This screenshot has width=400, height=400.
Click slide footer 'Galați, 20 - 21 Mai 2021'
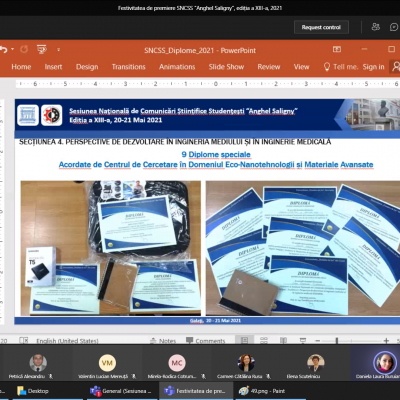pyautogui.click(x=215, y=321)
